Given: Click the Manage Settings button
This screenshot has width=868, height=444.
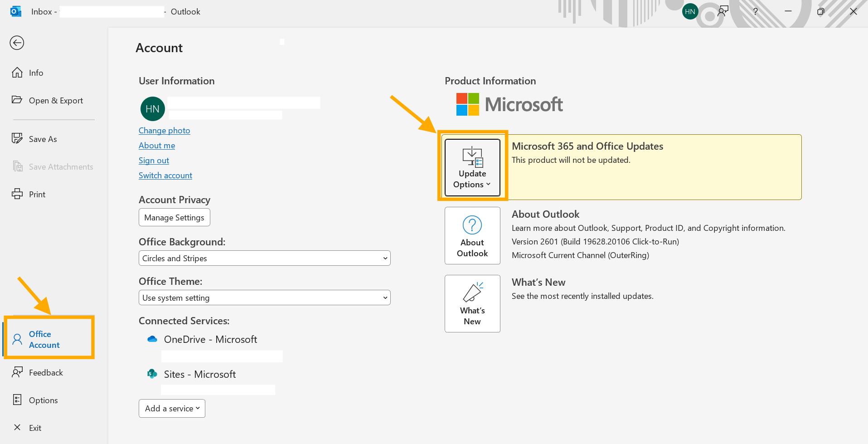Looking at the screenshot, I should [175, 217].
